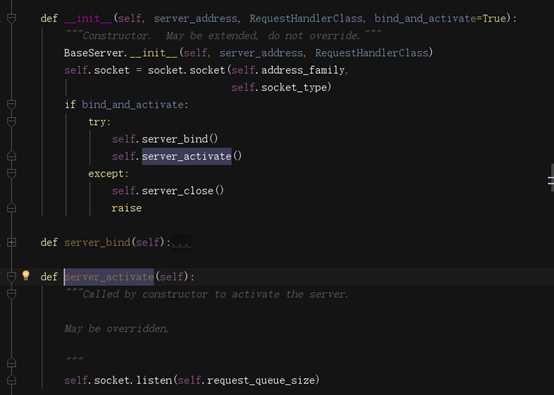Click 'Called by constructor to activate the server' docstring
554x395 pixels.
point(206,294)
